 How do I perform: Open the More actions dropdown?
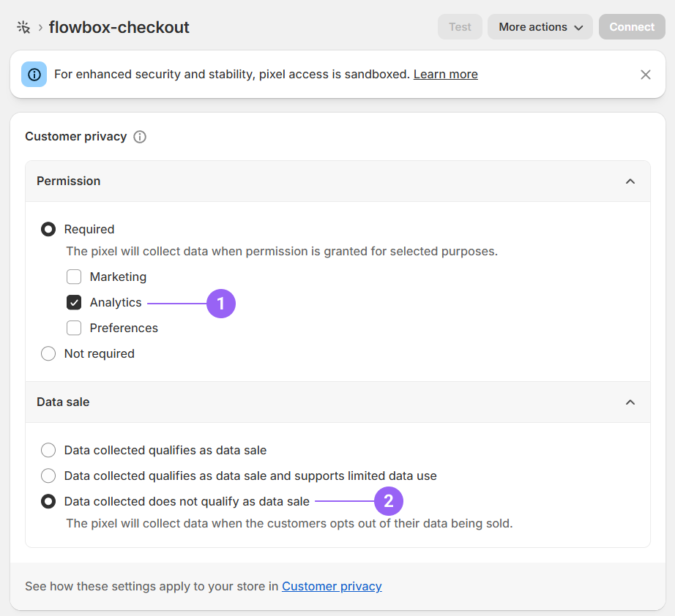540,27
